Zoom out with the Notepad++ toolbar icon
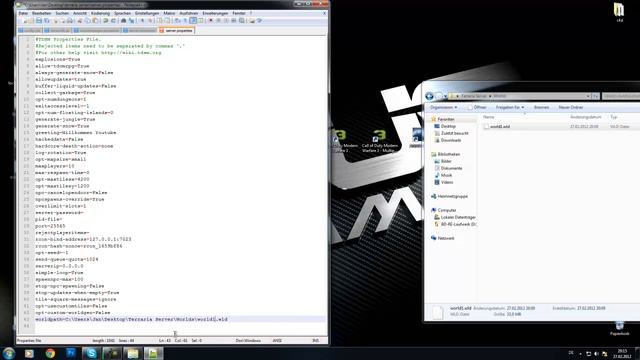 click(150, 20)
